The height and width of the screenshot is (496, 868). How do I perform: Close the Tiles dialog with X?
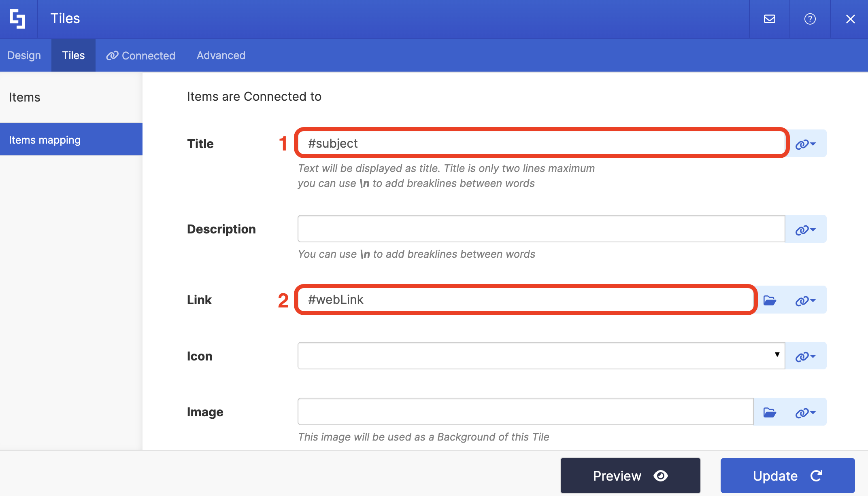tap(850, 19)
